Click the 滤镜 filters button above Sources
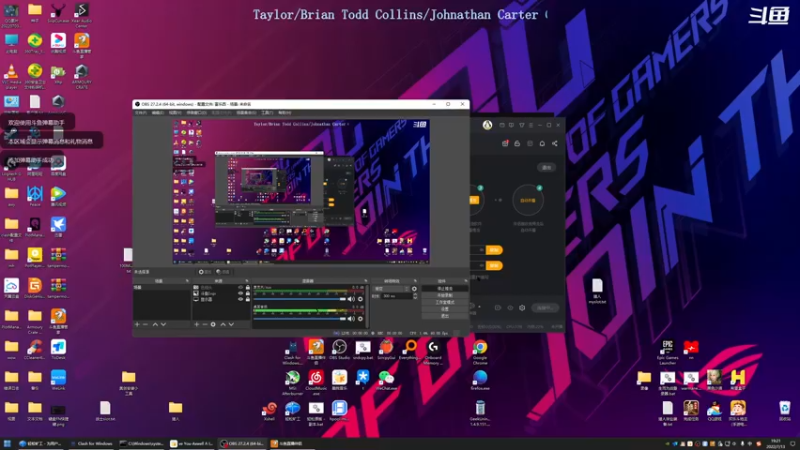This screenshot has height=450, width=800. coord(223,272)
